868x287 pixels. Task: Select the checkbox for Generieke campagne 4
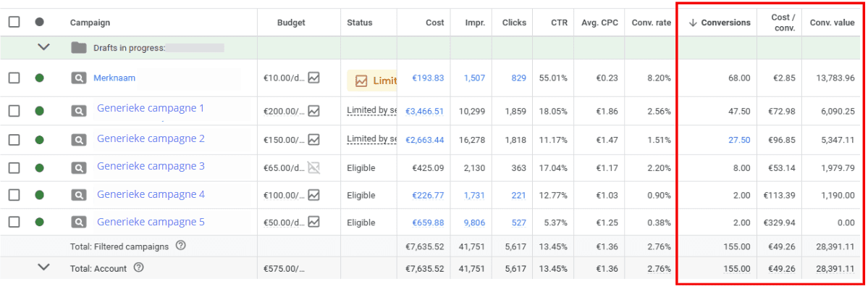14,195
